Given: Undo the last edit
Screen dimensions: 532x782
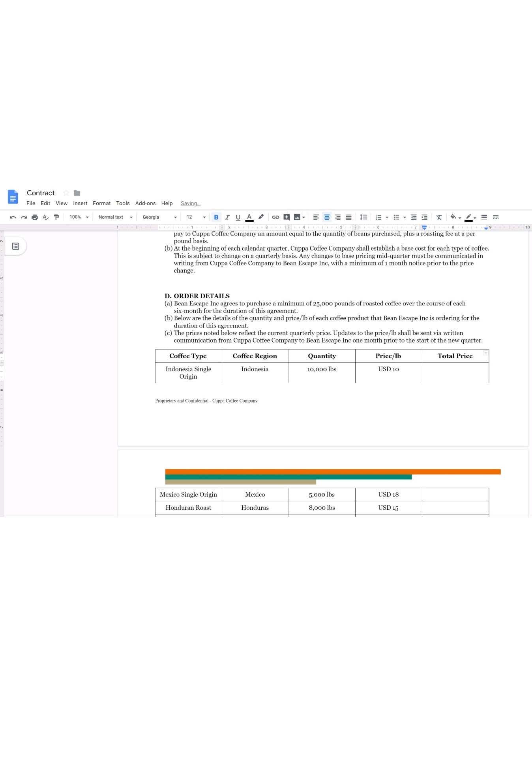Looking at the screenshot, I should [x=13, y=217].
